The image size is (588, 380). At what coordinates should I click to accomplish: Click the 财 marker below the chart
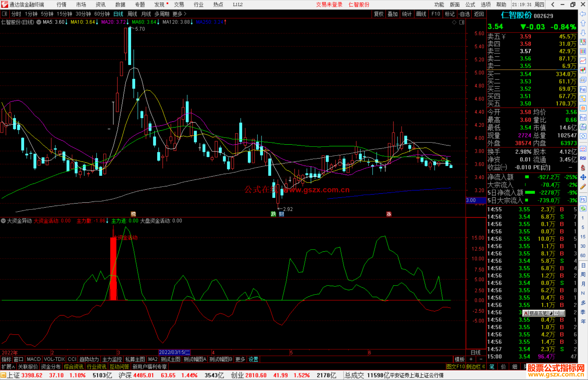281,214
